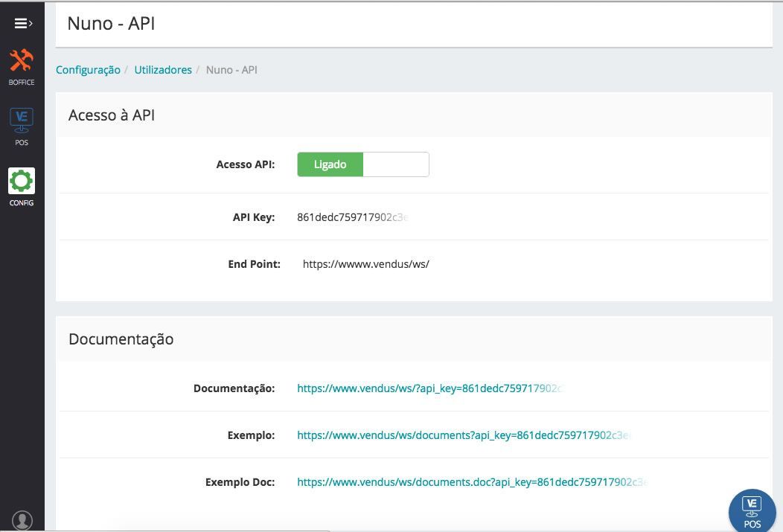Click the 'Exemplo Doc:' field label
Screen dimensions: 783x532
(x=240, y=482)
